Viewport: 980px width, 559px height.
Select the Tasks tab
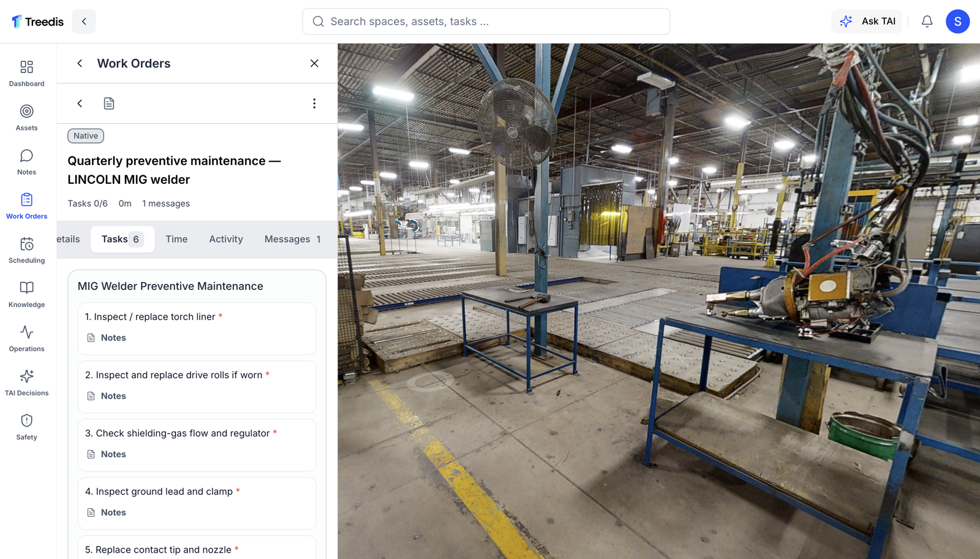pyautogui.click(x=123, y=239)
